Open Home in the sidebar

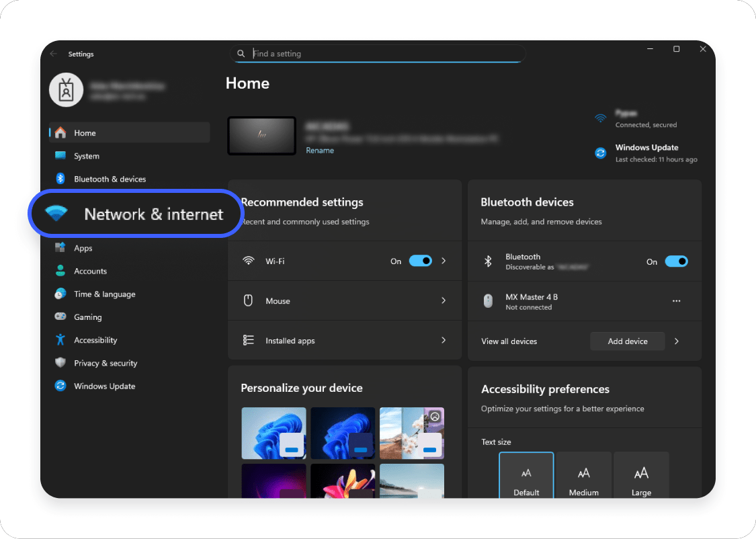[x=130, y=132]
